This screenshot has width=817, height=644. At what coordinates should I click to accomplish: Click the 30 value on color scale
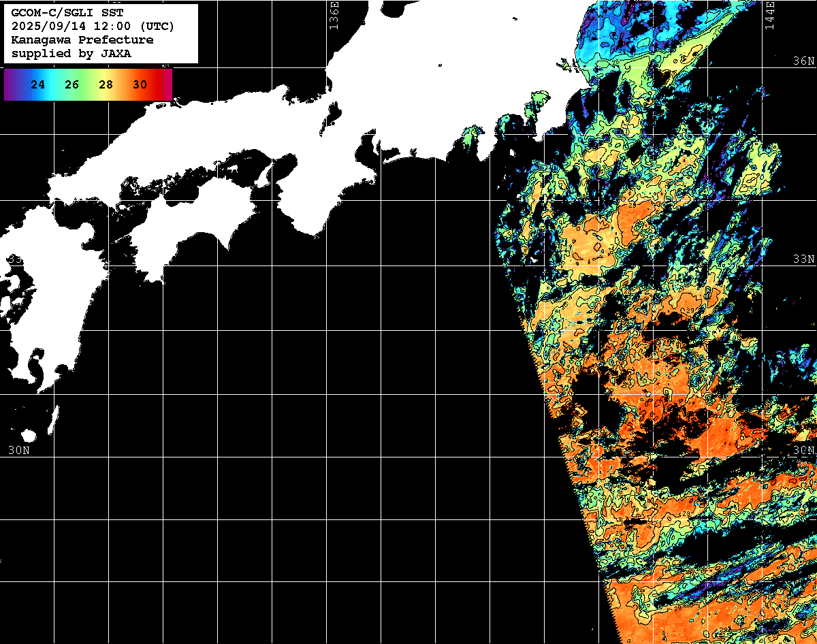(140, 85)
